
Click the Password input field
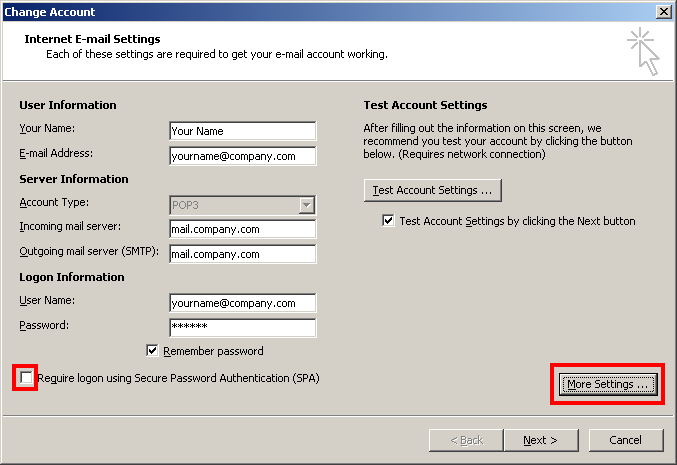point(243,328)
